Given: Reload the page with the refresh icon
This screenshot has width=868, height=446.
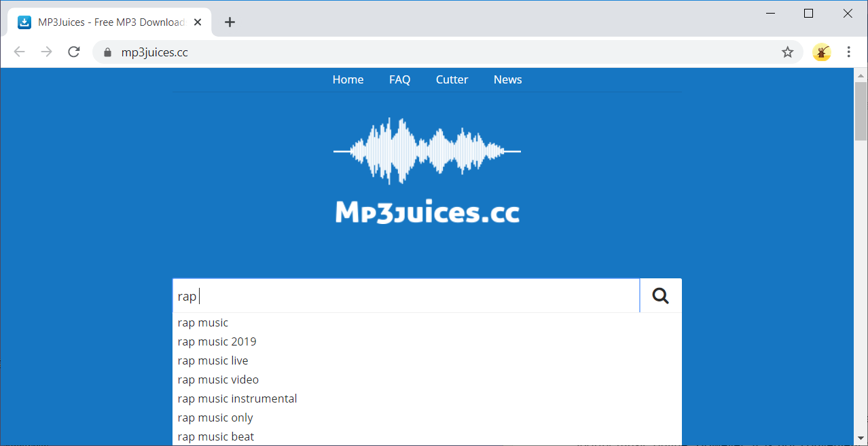Looking at the screenshot, I should click(x=74, y=52).
